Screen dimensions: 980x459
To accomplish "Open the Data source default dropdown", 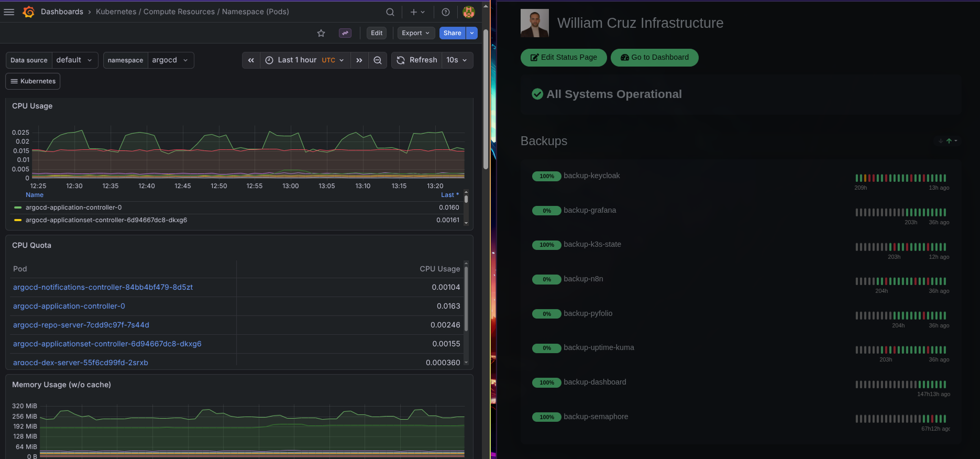I will click(75, 60).
